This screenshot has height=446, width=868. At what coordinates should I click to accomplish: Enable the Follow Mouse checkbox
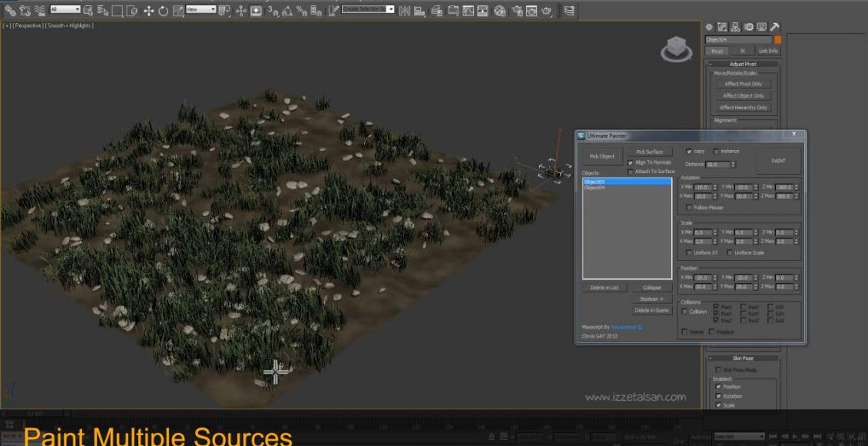[688, 207]
